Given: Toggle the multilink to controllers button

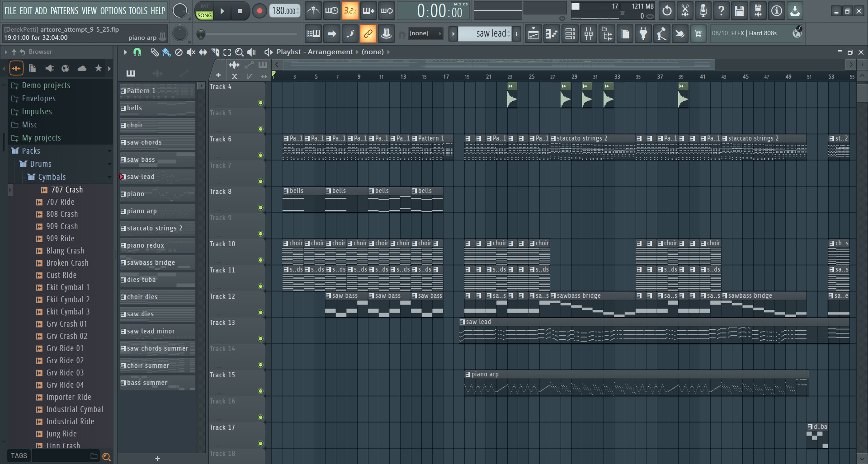Looking at the screenshot, I should (368, 33).
